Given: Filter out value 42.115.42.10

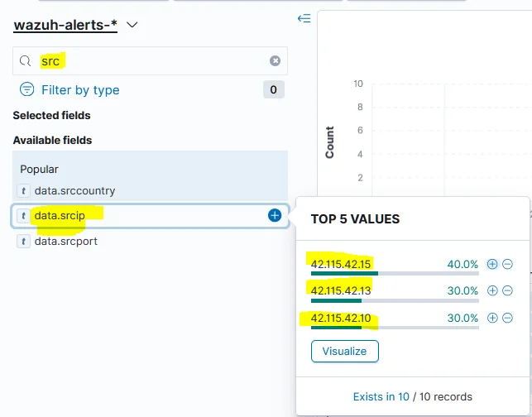Looking at the screenshot, I should (507, 318).
